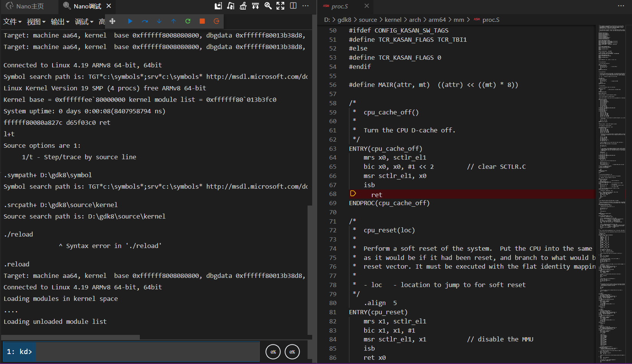Viewport: 632px width, 364px height.
Task: Click the Step Into down-arrow icon
Action: coord(159,21)
